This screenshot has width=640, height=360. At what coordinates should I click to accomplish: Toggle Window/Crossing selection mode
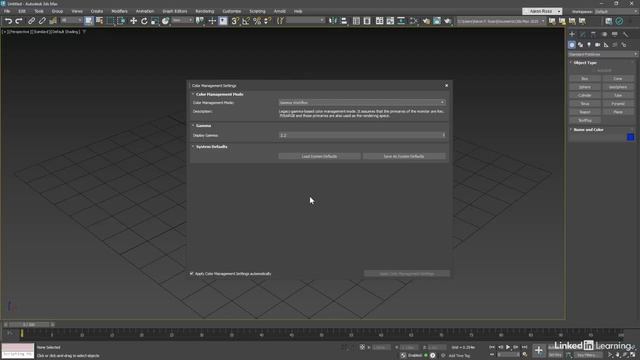click(121, 21)
